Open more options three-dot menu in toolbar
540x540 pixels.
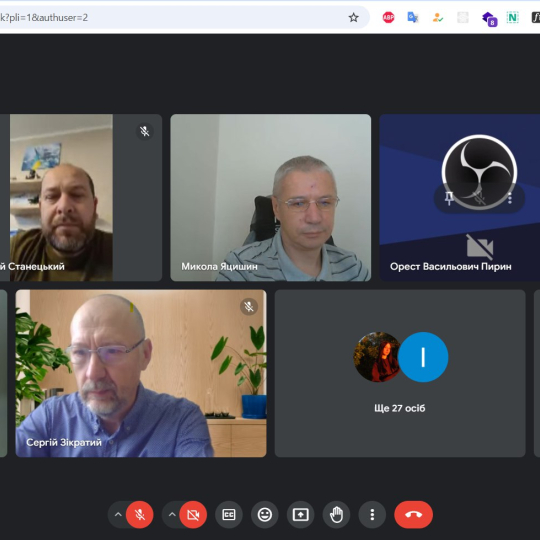click(x=372, y=515)
